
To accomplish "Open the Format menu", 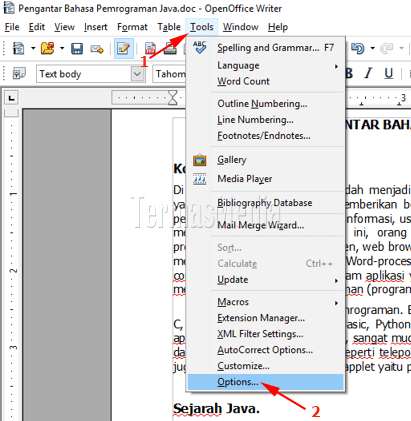I will tap(132, 27).
